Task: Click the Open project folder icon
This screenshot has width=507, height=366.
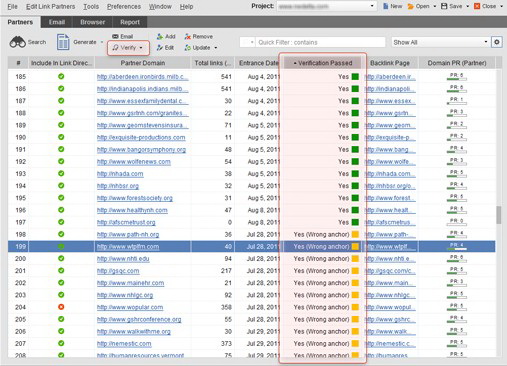Action: (411, 6)
